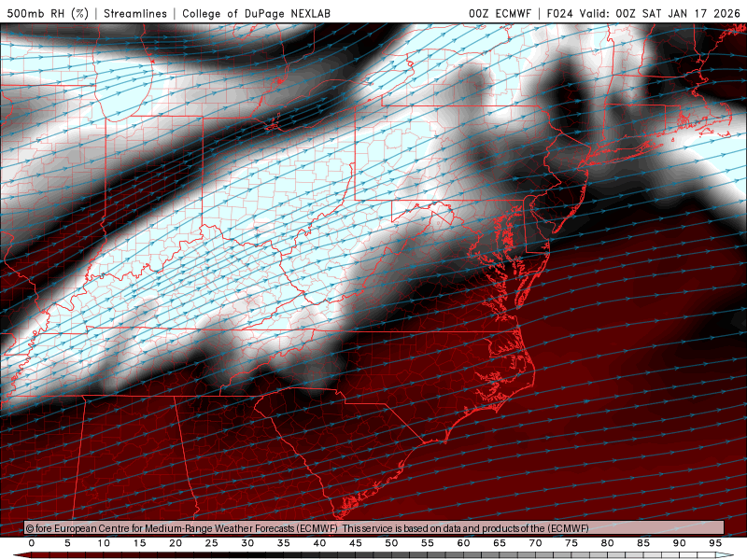The width and height of the screenshot is (747, 560).
Task: Click the "35" value on humidity scale
Action: tap(284, 543)
